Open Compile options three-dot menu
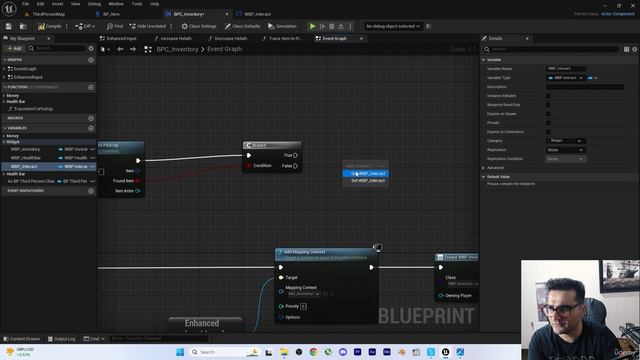 [67, 26]
